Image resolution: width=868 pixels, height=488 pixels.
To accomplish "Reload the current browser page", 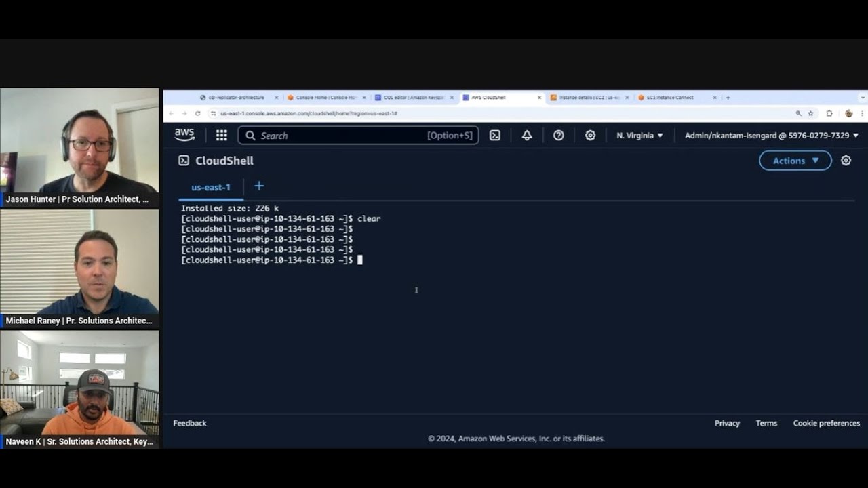I will (198, 113).
